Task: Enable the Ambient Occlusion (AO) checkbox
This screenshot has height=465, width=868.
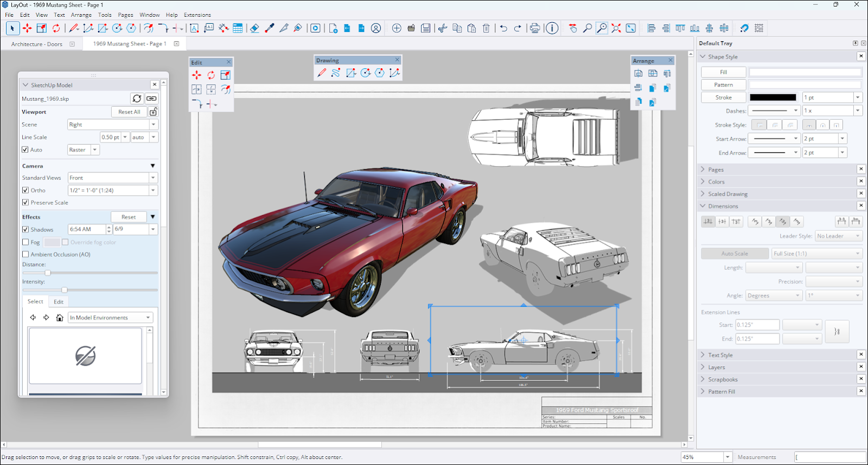Action: tap(25, 254)
